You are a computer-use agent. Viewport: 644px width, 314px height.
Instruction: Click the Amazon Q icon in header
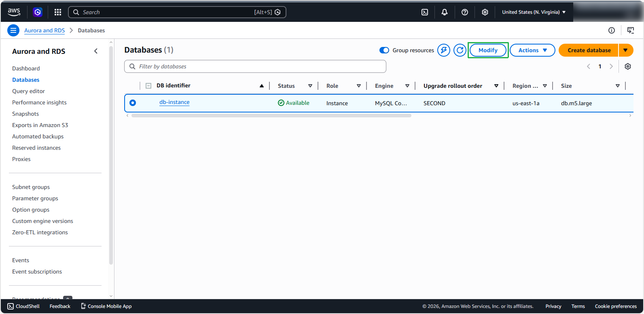coord(38,12)
